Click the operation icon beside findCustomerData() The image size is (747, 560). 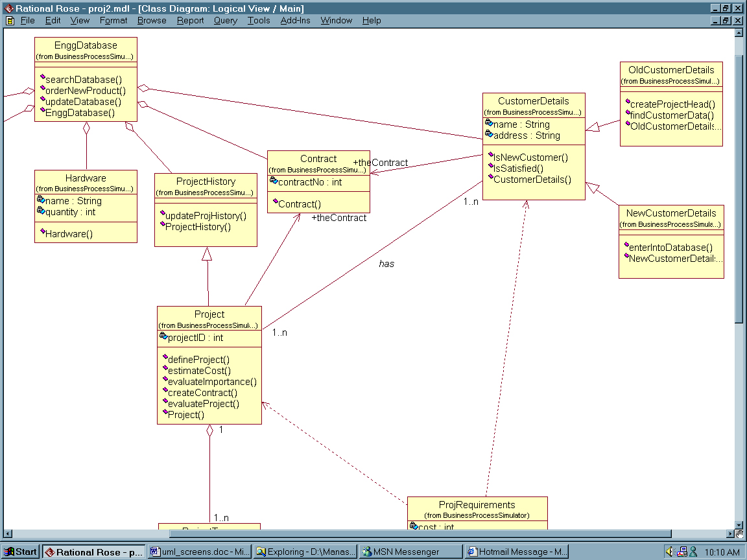point(628,112)
